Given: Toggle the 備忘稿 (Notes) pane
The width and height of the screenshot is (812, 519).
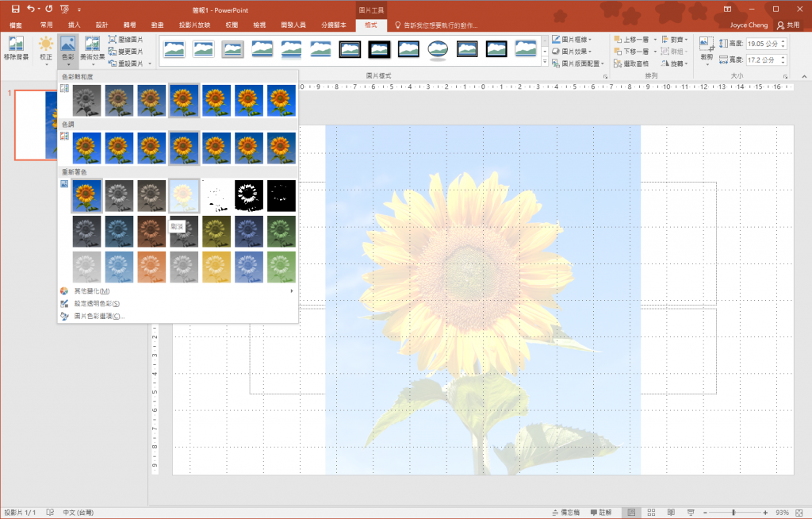Looking at the screenshot, I should coord(565,512).
